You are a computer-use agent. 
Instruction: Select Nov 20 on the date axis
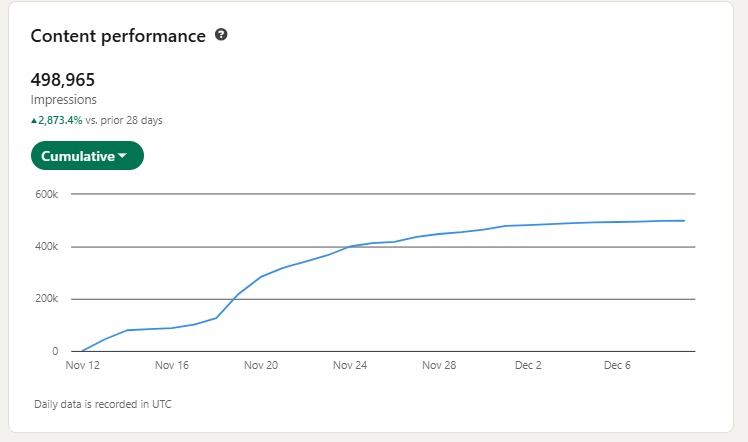(261, 366)
